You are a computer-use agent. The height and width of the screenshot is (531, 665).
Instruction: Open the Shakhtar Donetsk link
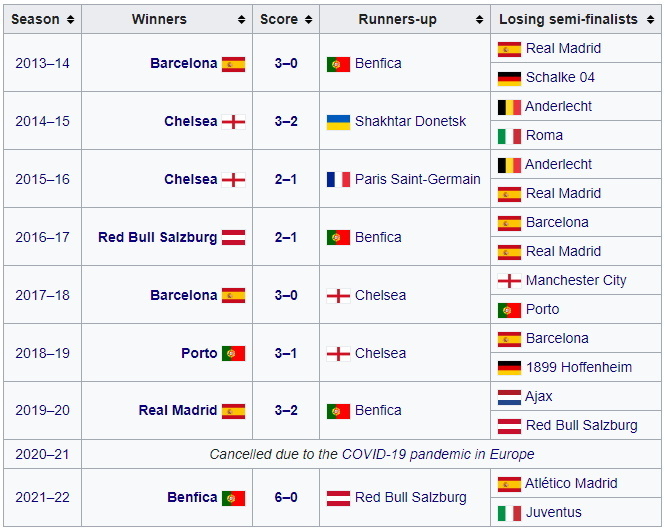click(410, 122)
